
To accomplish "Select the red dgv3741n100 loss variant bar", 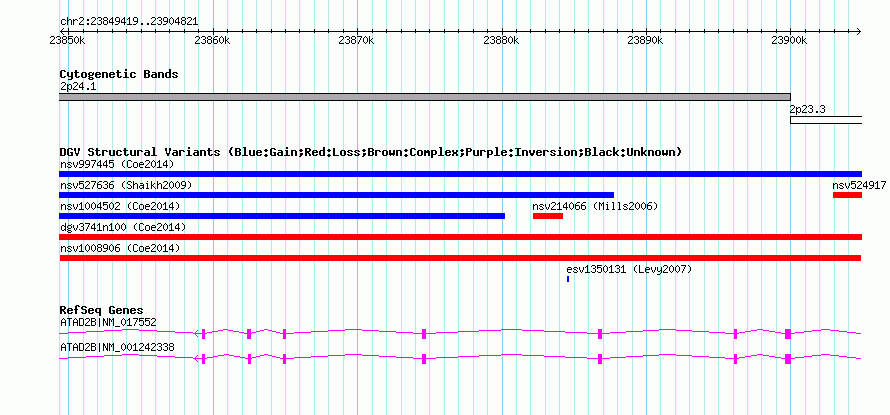I will point(460,237).
